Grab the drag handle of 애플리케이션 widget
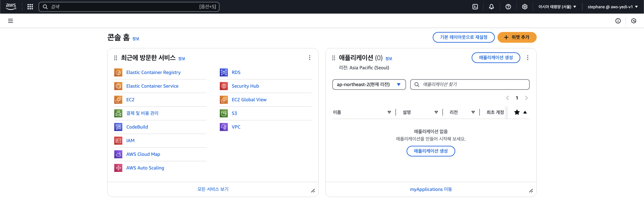This screenshot has height=203, width=644. coord(333,58)
